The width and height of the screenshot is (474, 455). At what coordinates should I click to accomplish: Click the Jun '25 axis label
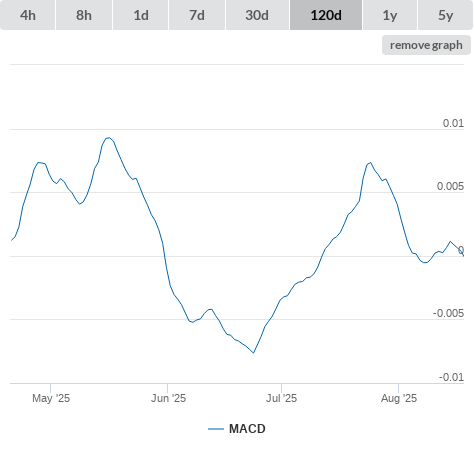point(168,398)
